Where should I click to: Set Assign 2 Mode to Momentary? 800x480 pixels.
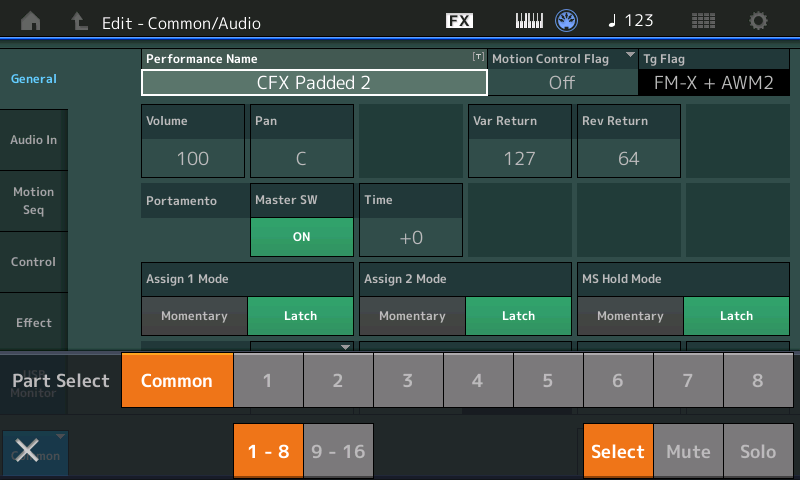412,316
